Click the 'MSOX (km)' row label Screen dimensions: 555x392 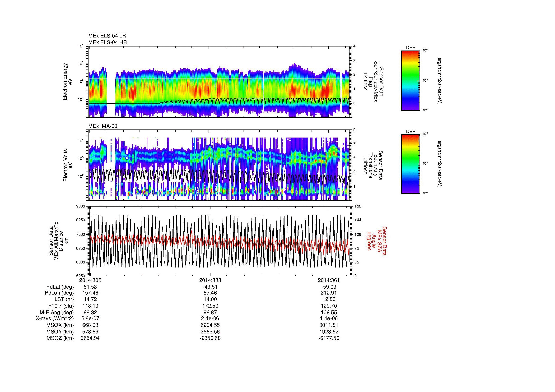pos(60,325)
